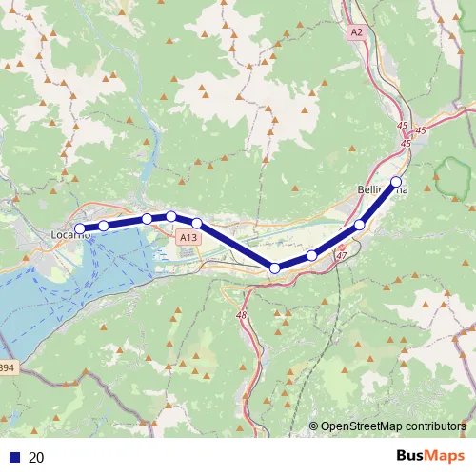Image resolution: width=476 pixels, height=476 pixels.
Task: Click the stop marker at the route's southernmost bend
Action: [x=275, y=268]
